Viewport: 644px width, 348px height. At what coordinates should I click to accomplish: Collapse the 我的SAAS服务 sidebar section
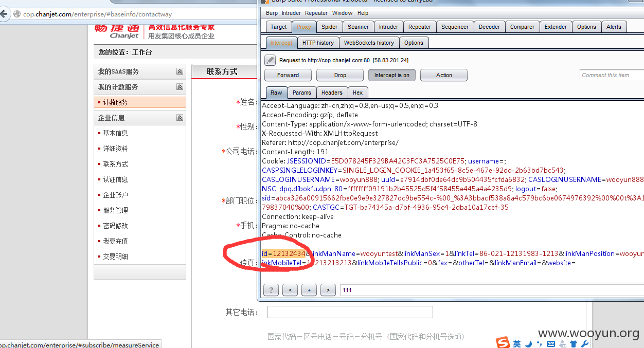[x=180, y=71]
